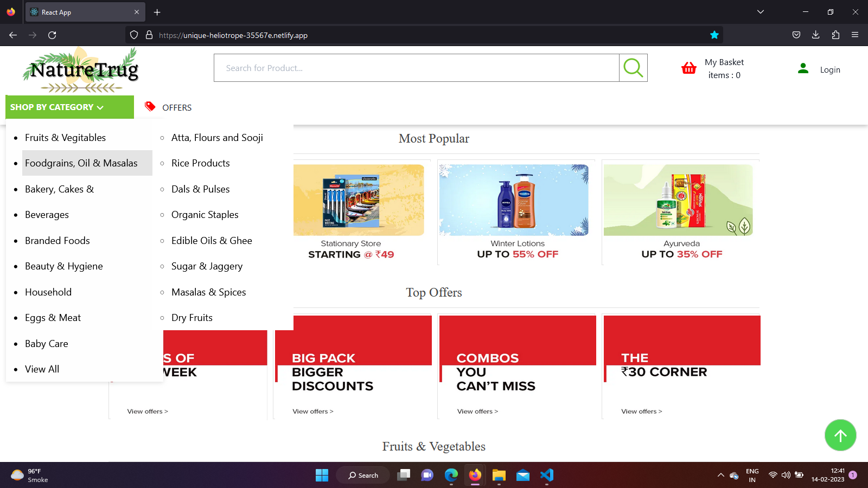Image resolution: width=868 pixels, height=488 pixels.
Task: Open Mail app from taskbar
Action: pos(523,475)
